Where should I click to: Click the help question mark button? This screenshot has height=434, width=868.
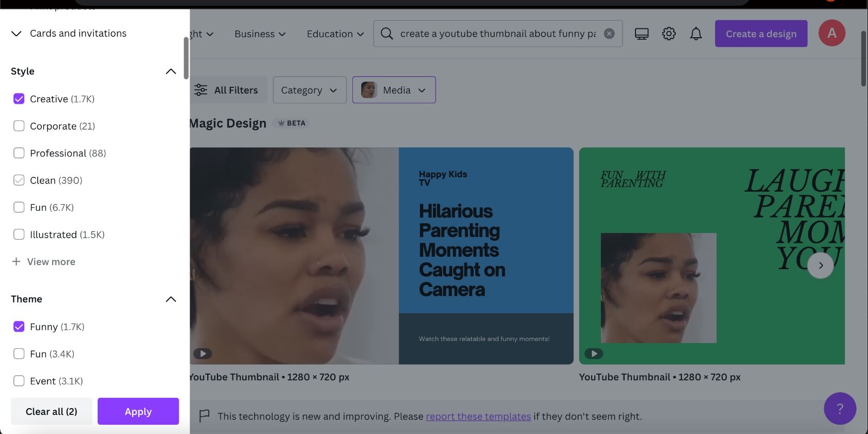[x=840, y=409]
